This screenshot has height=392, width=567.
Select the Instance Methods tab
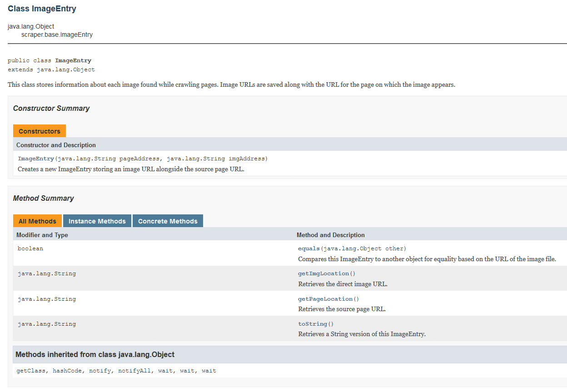point(97,221)
